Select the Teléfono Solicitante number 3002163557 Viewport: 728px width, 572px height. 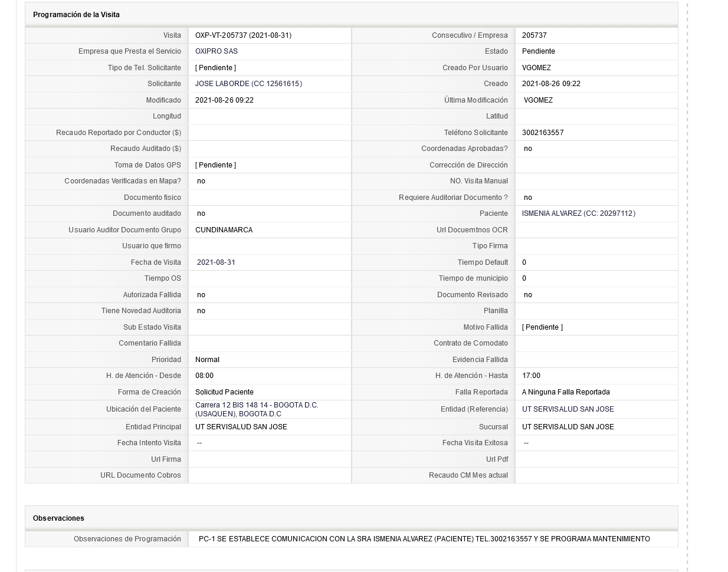[543, 133]
